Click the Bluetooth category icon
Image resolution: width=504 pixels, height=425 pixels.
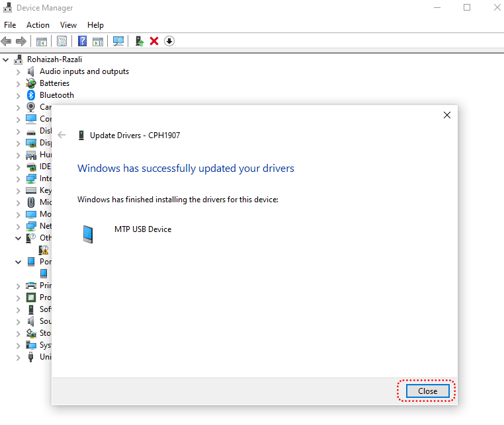tap(30, 95)
